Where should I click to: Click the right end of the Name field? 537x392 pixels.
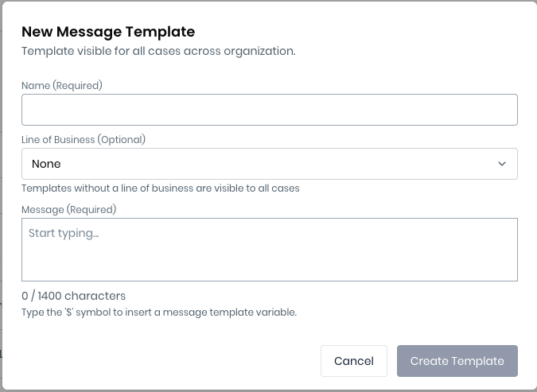(x=501, y=110)
